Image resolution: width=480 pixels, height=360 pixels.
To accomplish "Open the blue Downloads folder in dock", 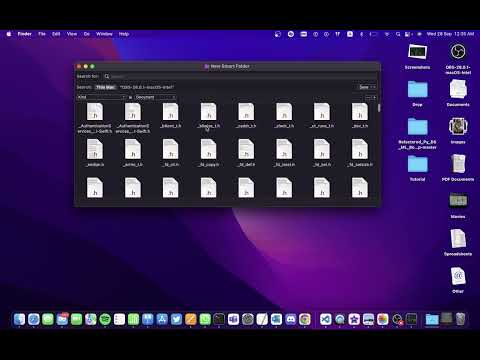I will [x=432, y=319].
